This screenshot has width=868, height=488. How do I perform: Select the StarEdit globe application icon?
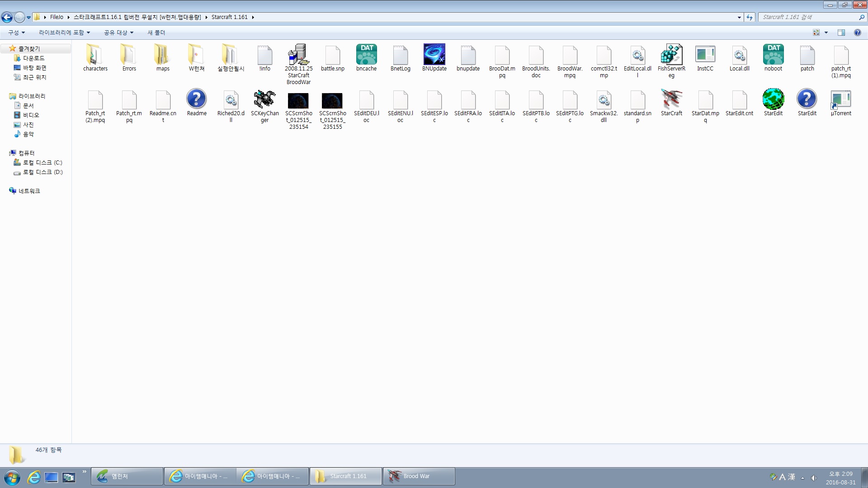click(773, 103)
